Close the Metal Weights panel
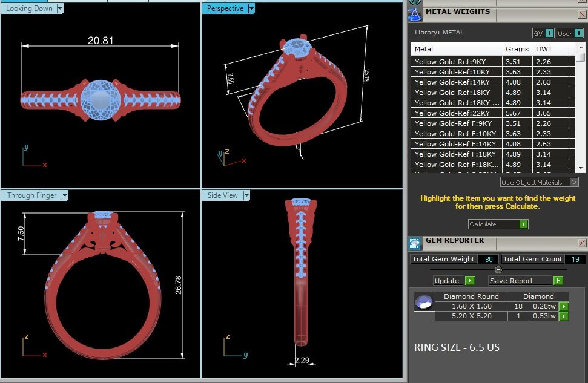The image size is (588, 383). coord(582,15)
